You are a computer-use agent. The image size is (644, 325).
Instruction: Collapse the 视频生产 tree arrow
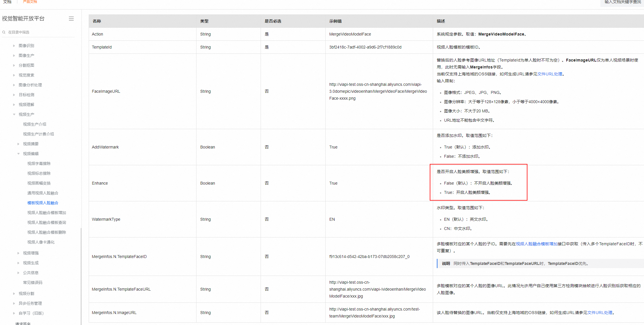(x=14, y=114)
